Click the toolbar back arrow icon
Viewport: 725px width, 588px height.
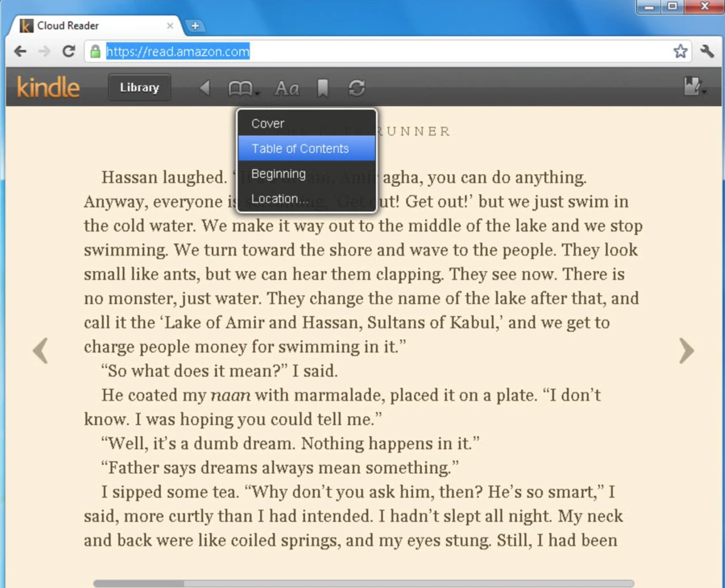click(x=205, y=88)
